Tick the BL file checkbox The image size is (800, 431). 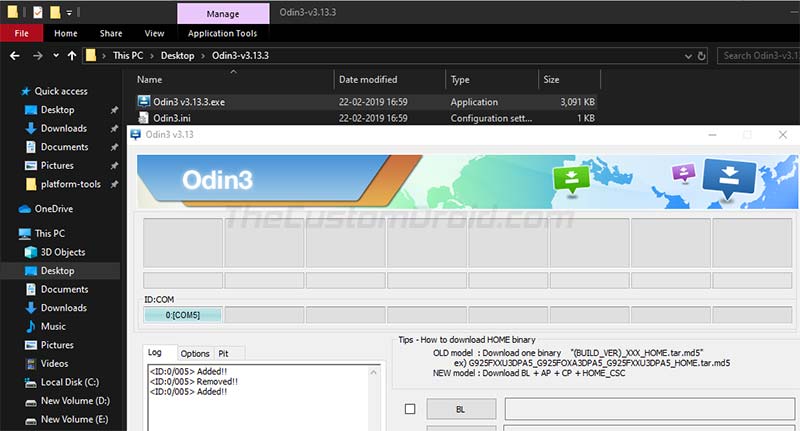pyautogui.click(x=410, y=409)
